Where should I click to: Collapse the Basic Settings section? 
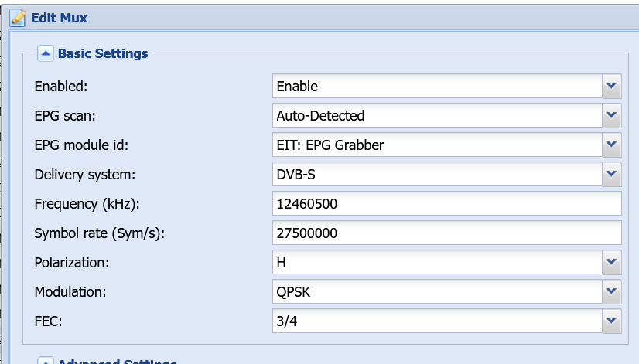click(45, 53)
